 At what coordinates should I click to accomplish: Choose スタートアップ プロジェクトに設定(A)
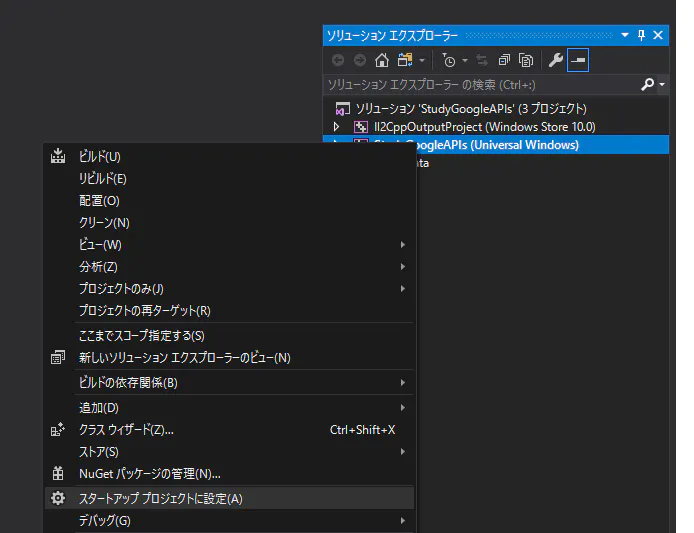pos(229,498)
